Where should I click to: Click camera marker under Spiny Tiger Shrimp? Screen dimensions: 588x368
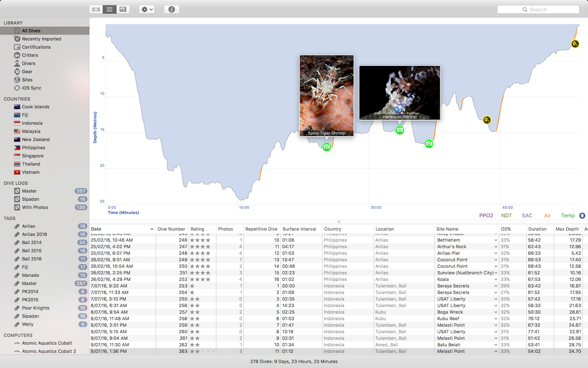[x=327, y=147]
